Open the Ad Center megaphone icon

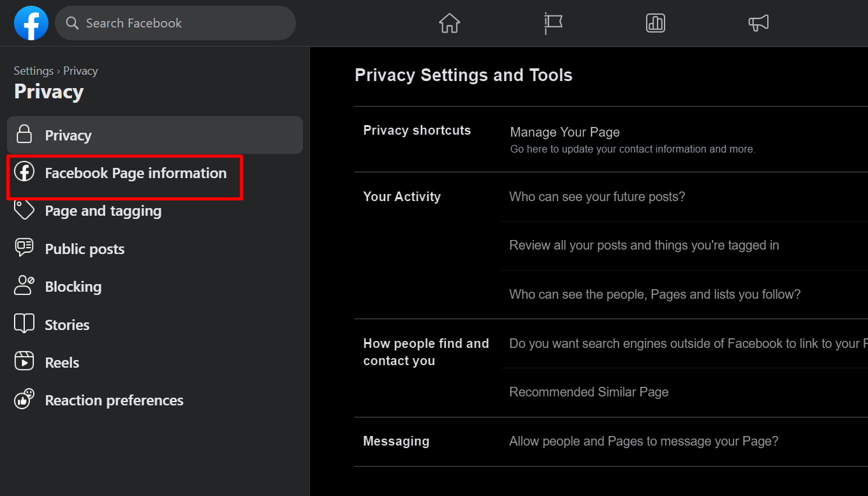[x=758, y=24]
